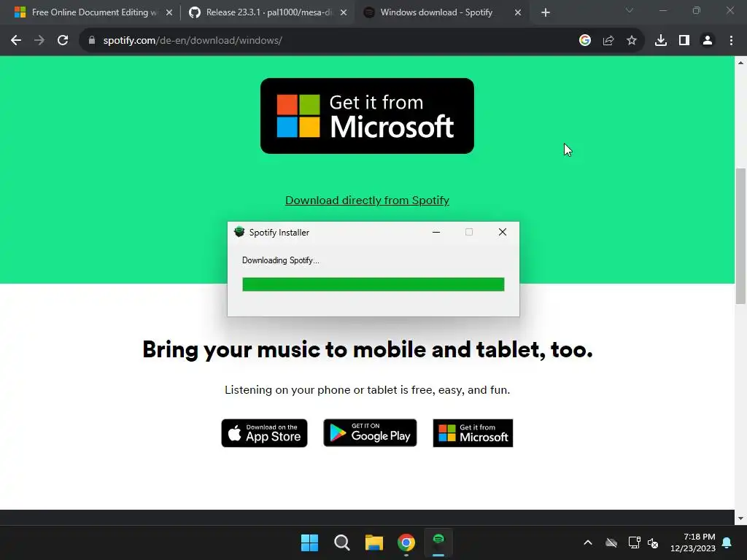Screen dimensions: 747x560
Task: Close the GitHub Release tab
Action: tap(344, 13)
